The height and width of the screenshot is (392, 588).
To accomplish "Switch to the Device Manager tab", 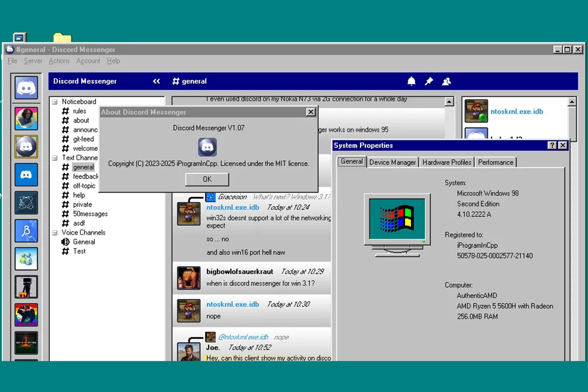I will 392,162.
